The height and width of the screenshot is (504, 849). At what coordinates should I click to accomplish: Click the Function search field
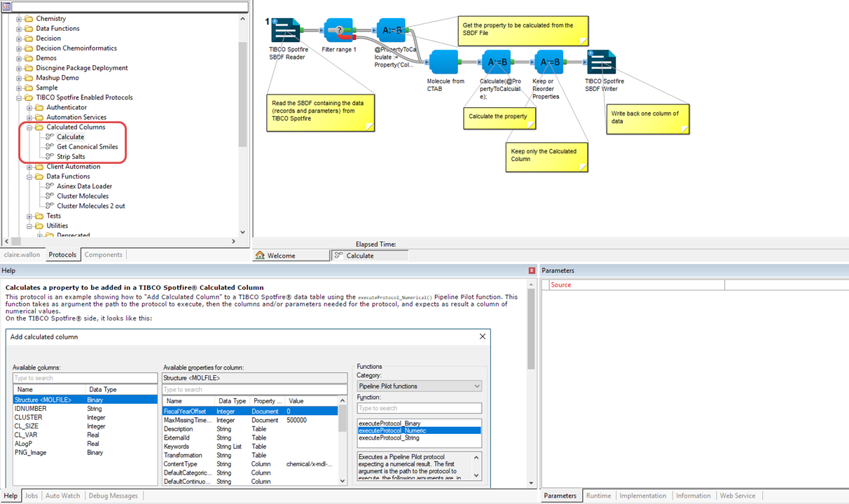(419, 408)
